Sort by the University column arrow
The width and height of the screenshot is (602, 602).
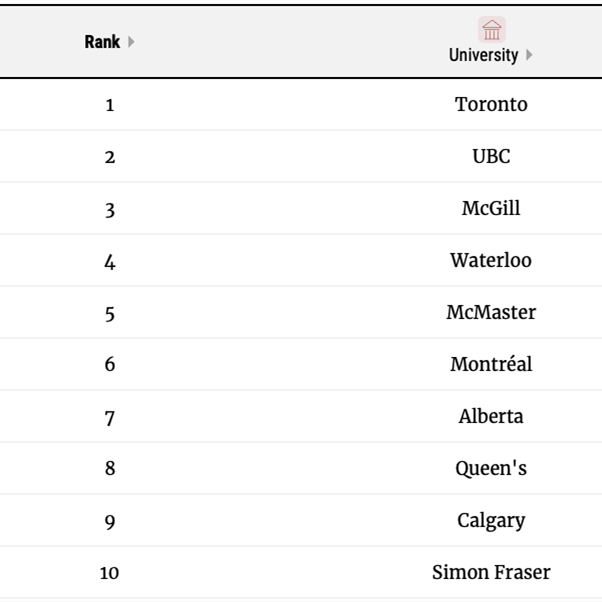529,55
